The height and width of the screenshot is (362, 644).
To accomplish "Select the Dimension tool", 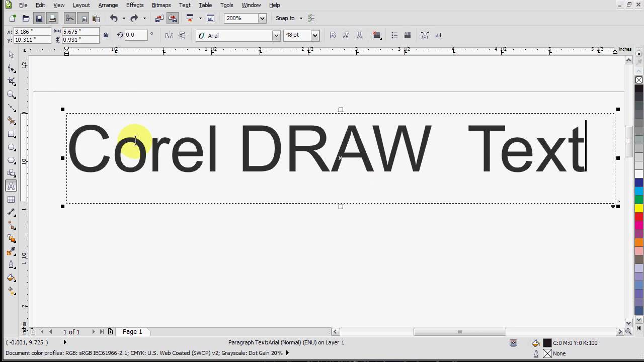I will (11, 213).
